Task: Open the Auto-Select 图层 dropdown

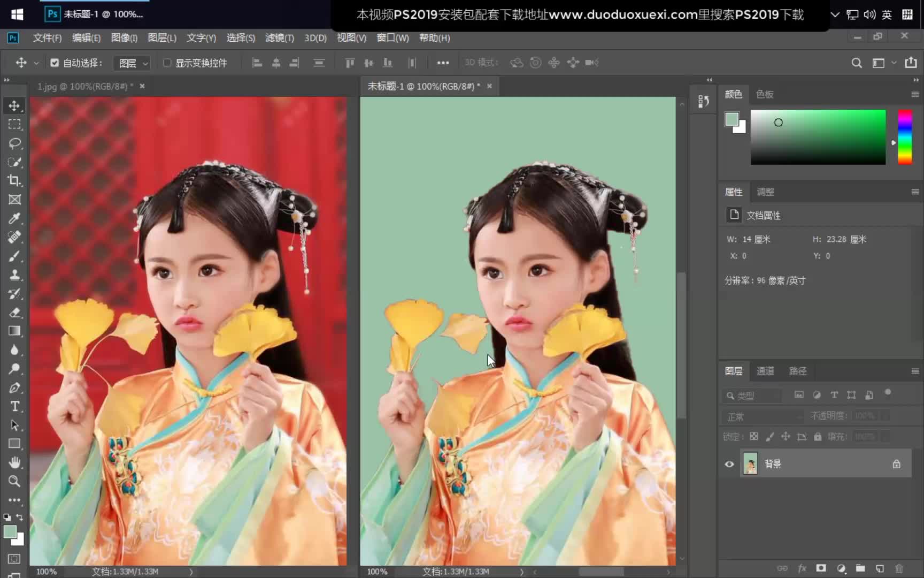Action: pos(132,63)
